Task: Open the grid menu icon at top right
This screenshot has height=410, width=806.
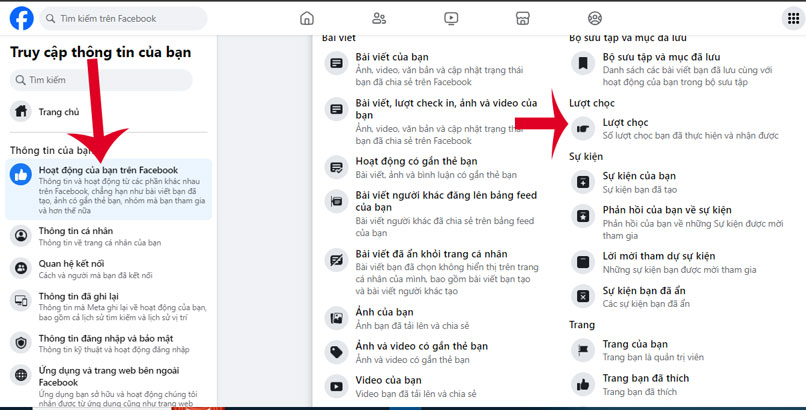Action: coord(794,18)
